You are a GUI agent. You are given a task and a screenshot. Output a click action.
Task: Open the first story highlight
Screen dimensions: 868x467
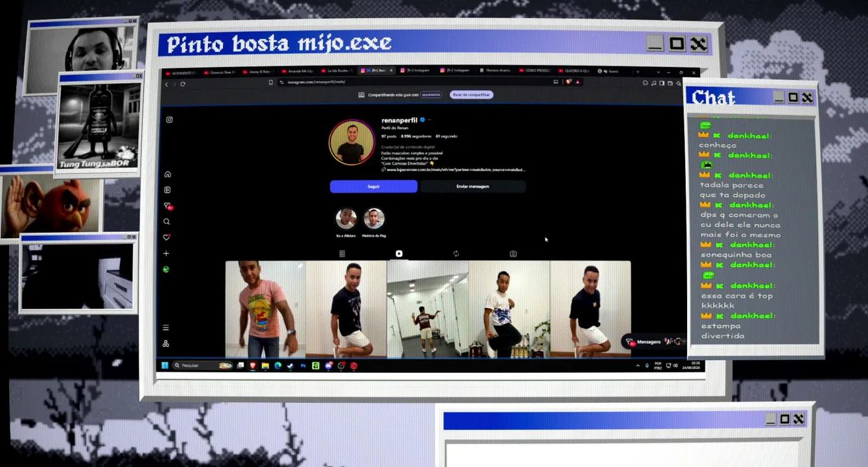[x=346, y=219]
